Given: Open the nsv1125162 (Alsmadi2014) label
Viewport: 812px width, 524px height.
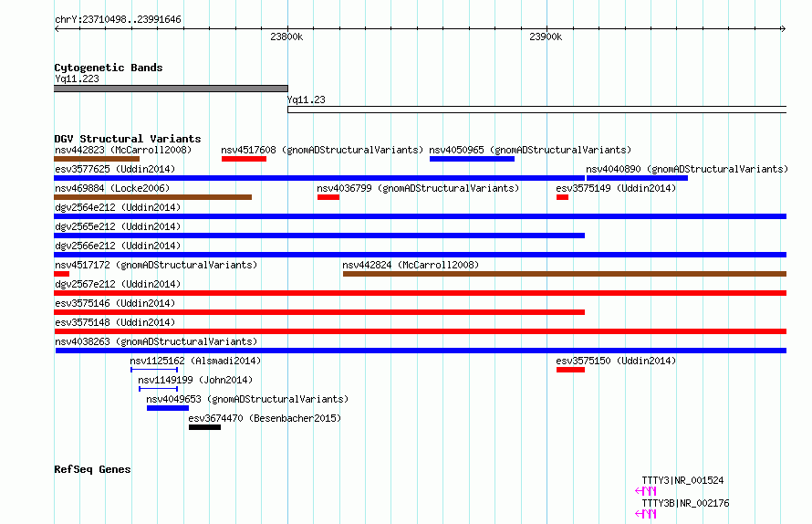Looking at the screenshot, I should pyautogui.click(x=195, y=361).
